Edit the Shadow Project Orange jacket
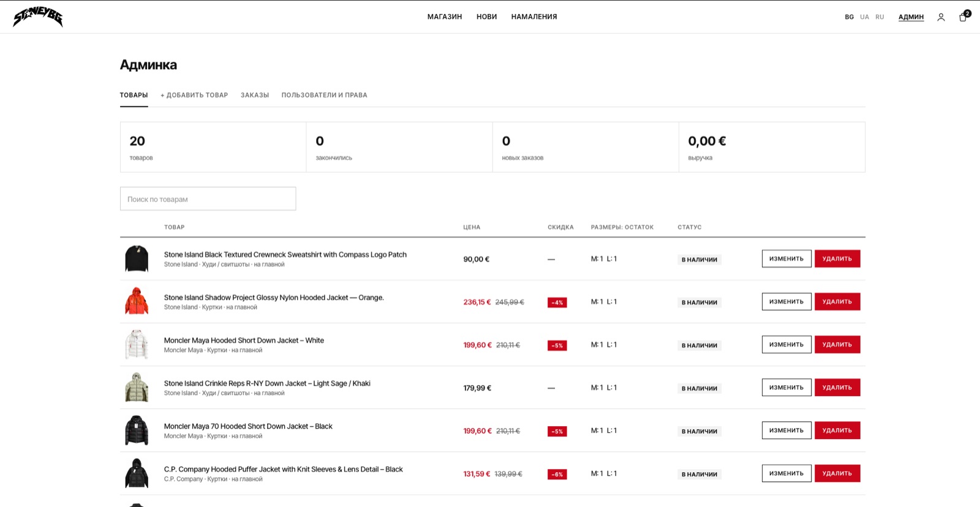 click(x=786, y=301)
